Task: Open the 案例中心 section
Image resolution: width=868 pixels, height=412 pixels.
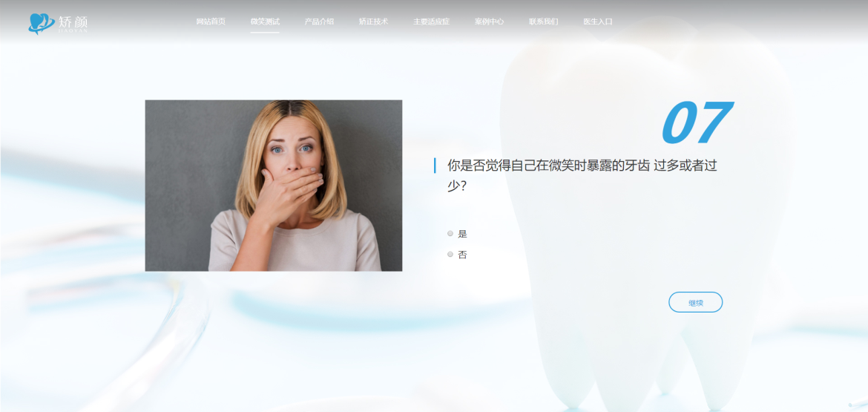Action: [489, 22]
